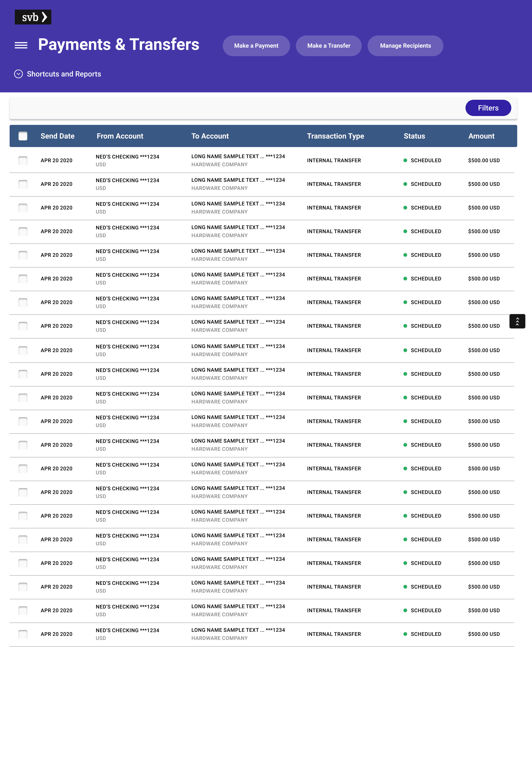
Task: Sort by Status column header
Action: coord(414,136)
